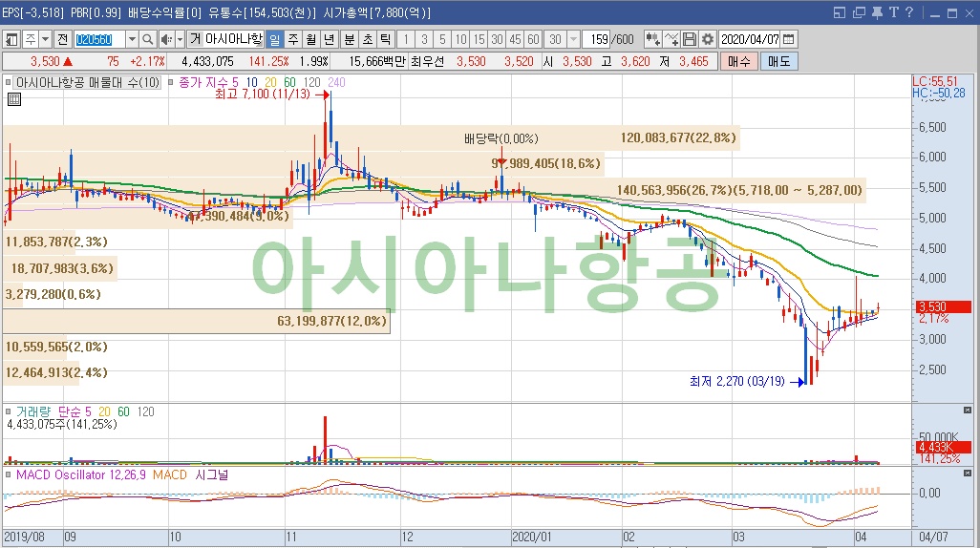Click the 배당락(0,00%) ex-dividend marker
The image size is (980, 548).
[501, 138]
